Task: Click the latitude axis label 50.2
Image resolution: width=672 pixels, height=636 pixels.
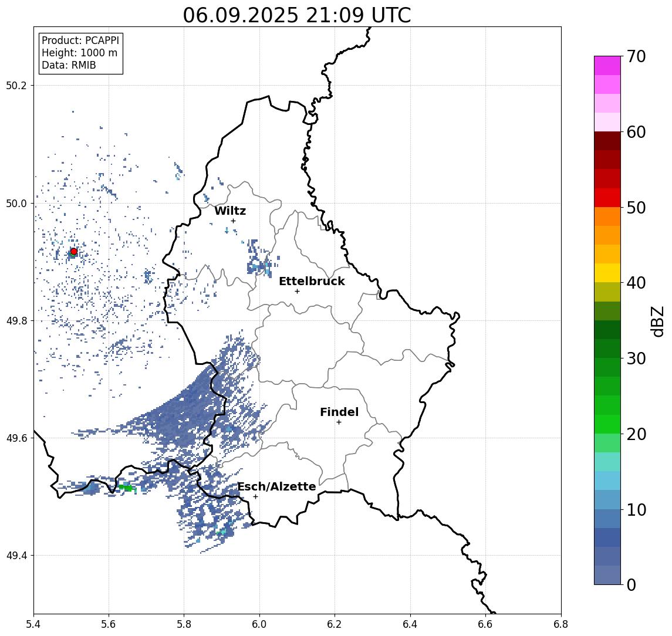Action: tap(16, 85)
